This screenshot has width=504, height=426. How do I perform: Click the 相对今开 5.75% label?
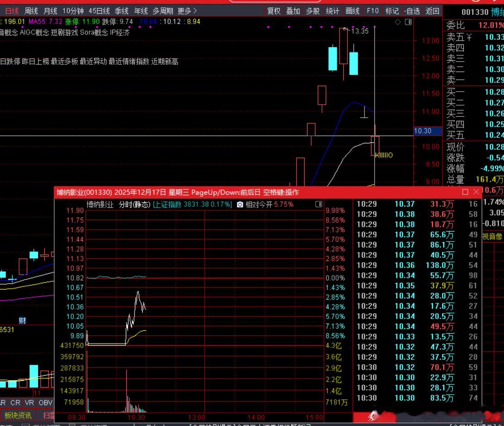point(269,204)
